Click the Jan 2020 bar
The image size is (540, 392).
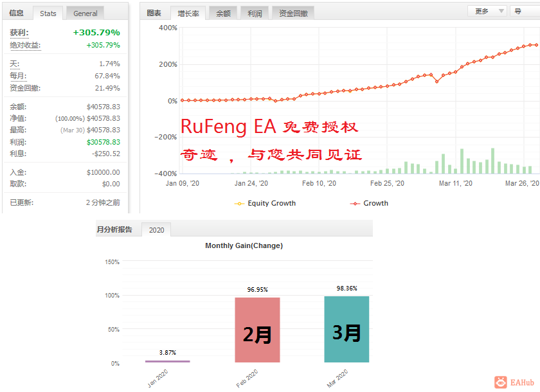click(x=167, y=361)
